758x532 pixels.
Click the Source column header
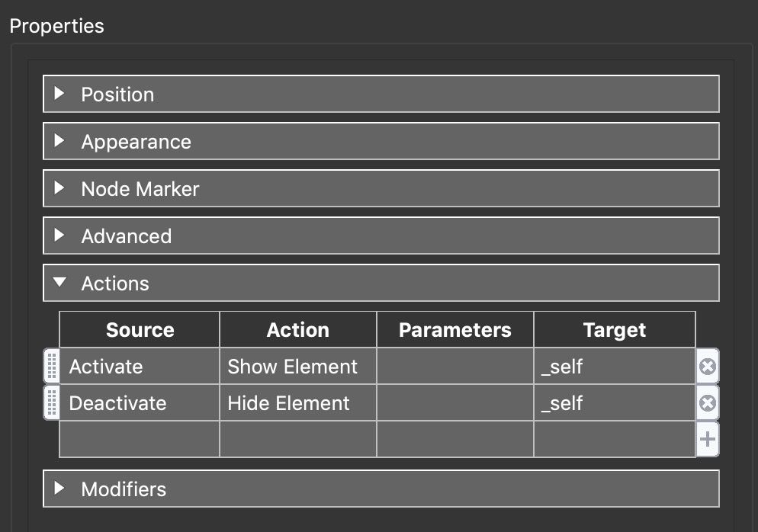pyautogui.click(x=140, y=329)
